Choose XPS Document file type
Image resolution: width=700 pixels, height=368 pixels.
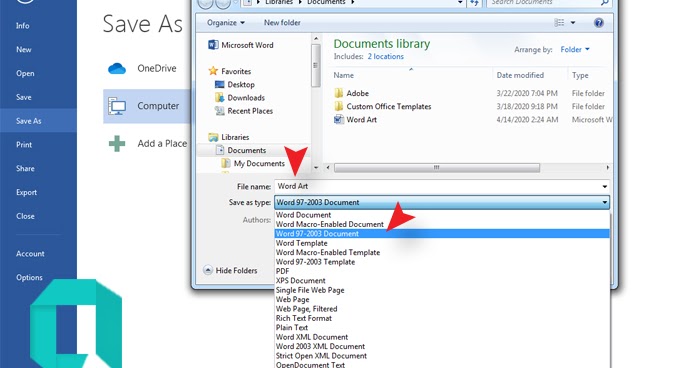[442, 280]
